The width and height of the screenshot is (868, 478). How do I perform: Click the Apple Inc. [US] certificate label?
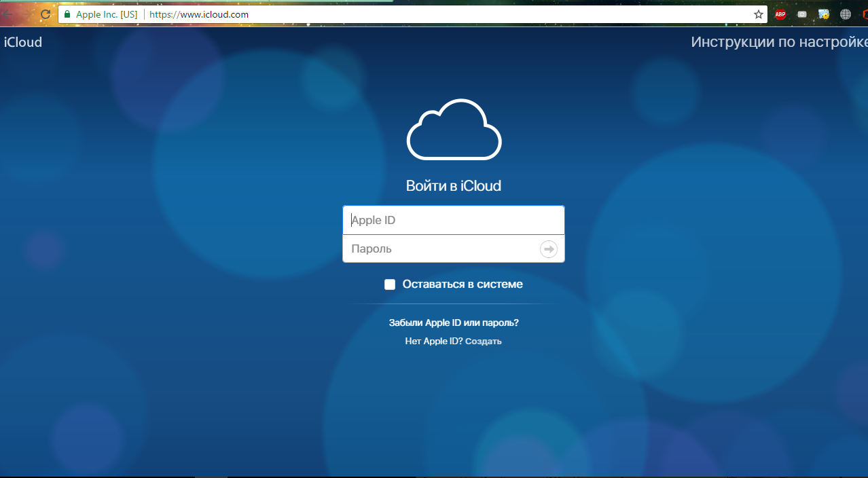coord(107,14)
